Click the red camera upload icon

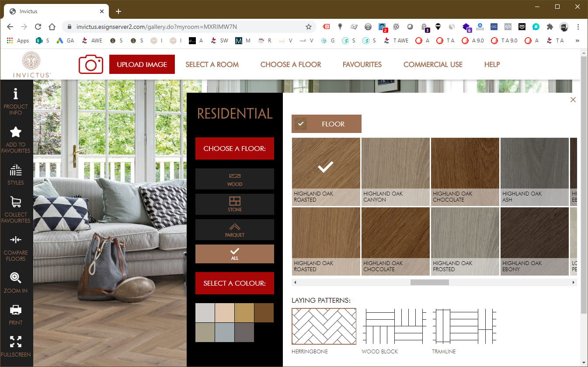90,64
